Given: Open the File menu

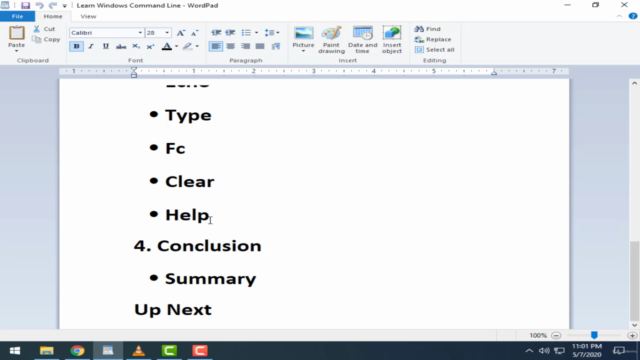Looking at the screenshot, I should [18, 16].
